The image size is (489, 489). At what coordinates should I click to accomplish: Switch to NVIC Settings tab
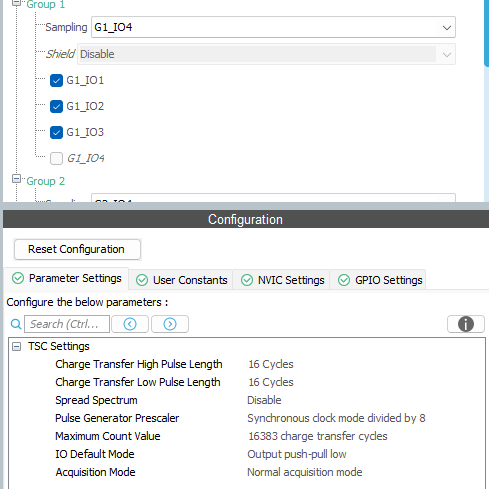282,280
